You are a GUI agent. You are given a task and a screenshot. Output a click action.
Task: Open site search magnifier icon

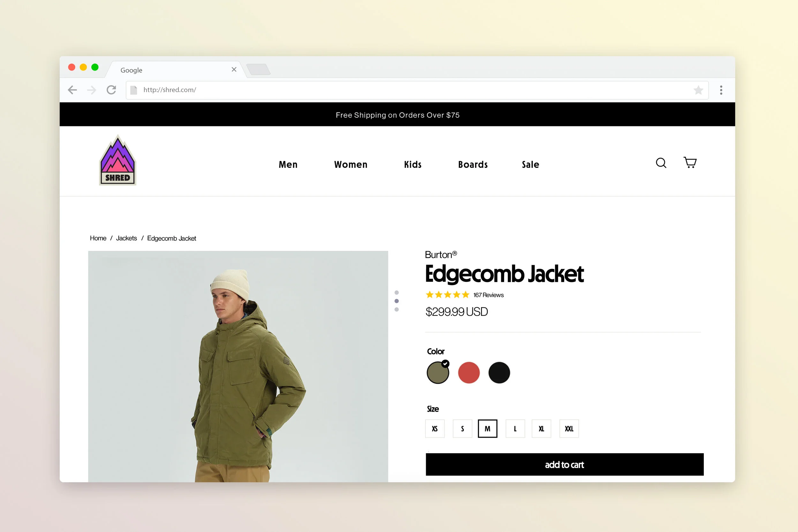661,163
